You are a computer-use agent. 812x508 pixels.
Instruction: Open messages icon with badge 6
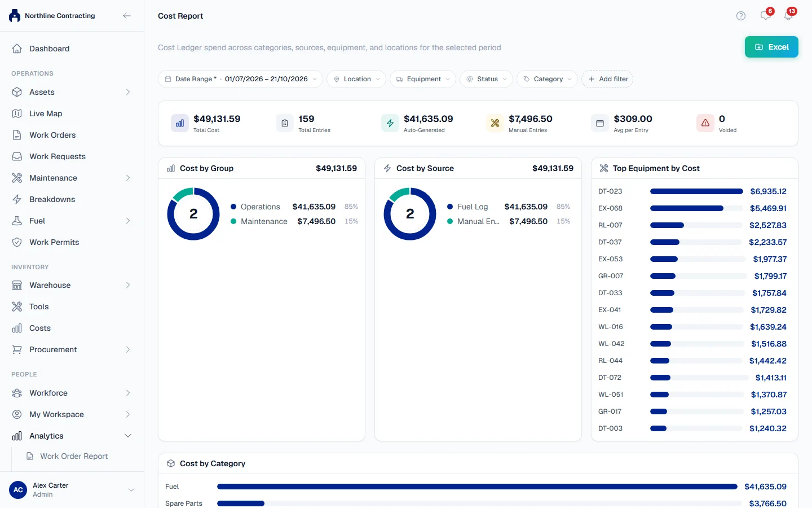click(766, 15)
